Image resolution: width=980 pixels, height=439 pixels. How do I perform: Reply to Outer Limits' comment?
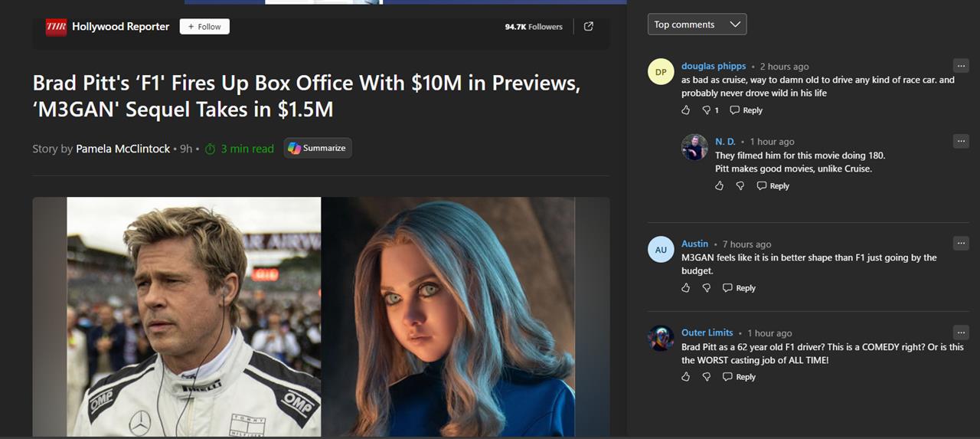coord(740,377)
